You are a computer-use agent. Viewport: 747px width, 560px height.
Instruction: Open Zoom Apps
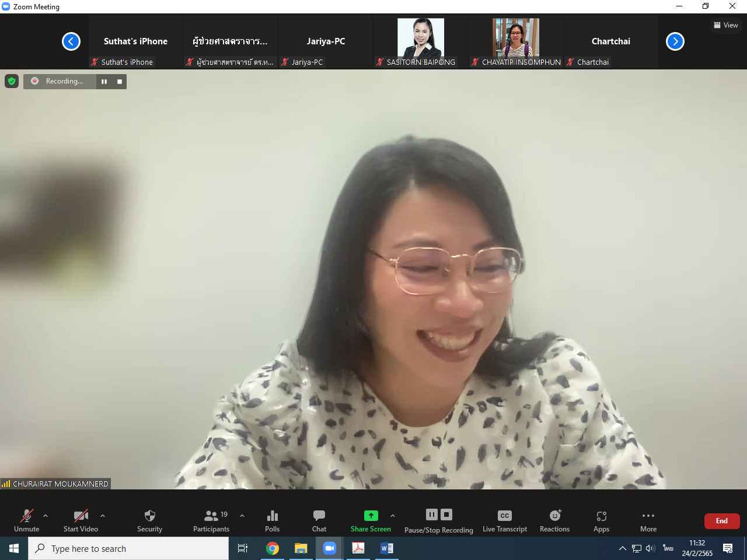point(602,520)
